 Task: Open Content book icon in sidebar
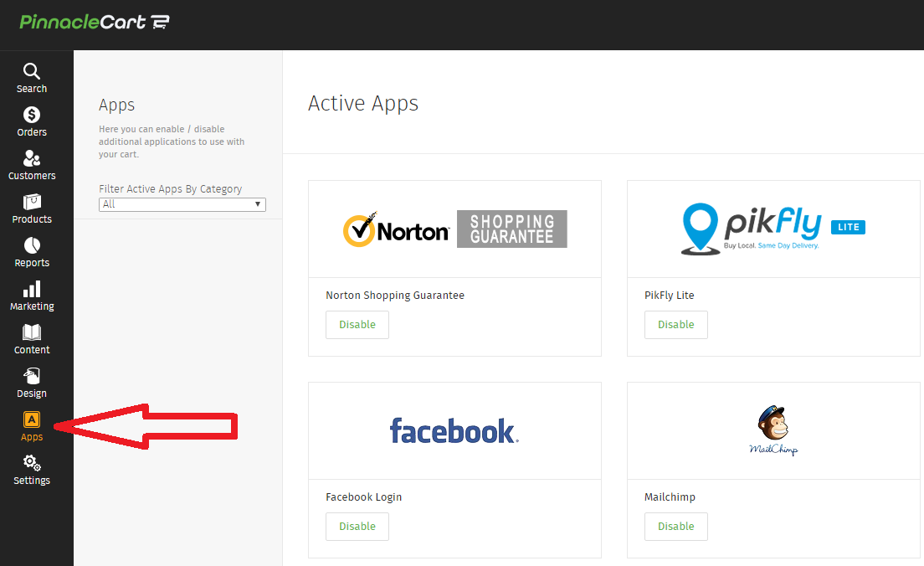coord(32,332)
